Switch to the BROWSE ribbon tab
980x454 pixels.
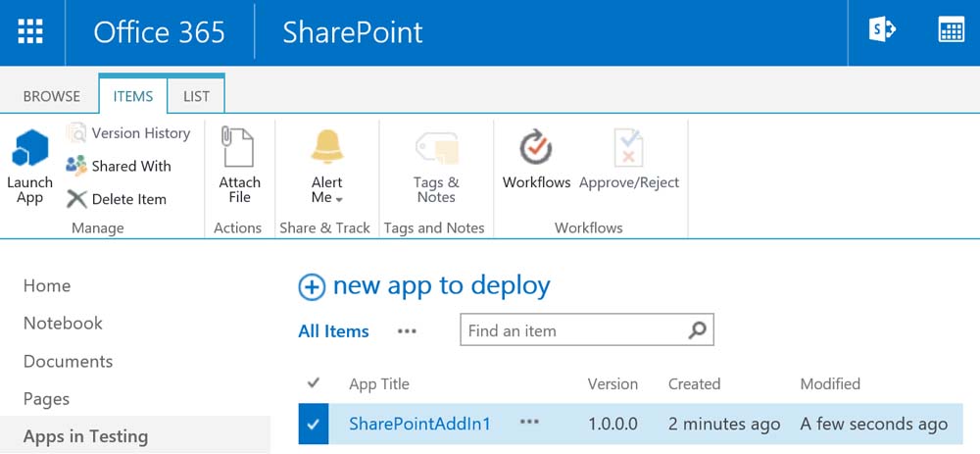52,96
